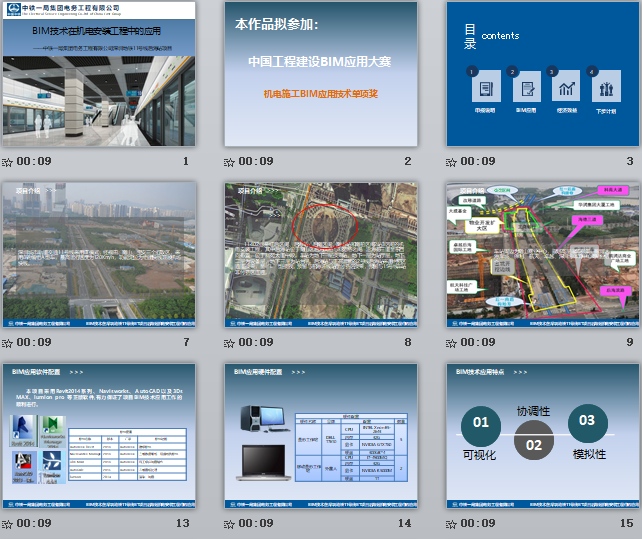Click the transition star icon under slide 1
642x539 pixels.
[7, 161]
